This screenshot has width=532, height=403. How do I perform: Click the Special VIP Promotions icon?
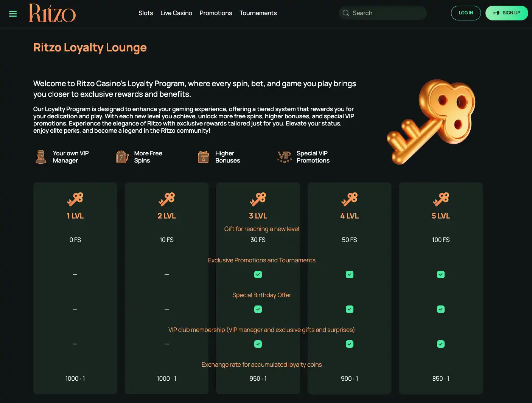click(285, 157)
